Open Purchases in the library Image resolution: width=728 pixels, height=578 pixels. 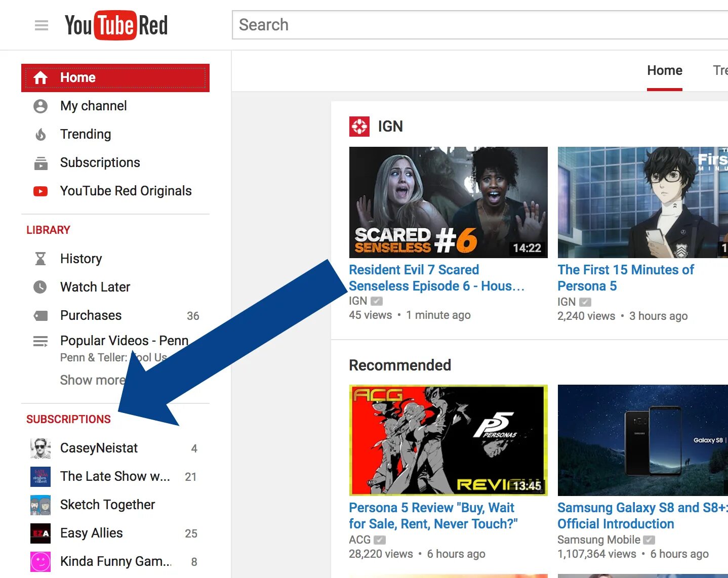click(115, 315)
